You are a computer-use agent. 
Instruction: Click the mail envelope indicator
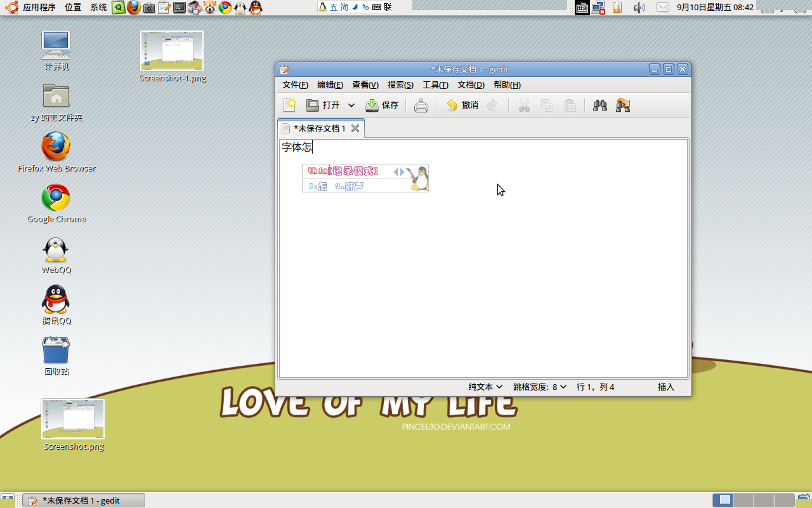(662, 8)
